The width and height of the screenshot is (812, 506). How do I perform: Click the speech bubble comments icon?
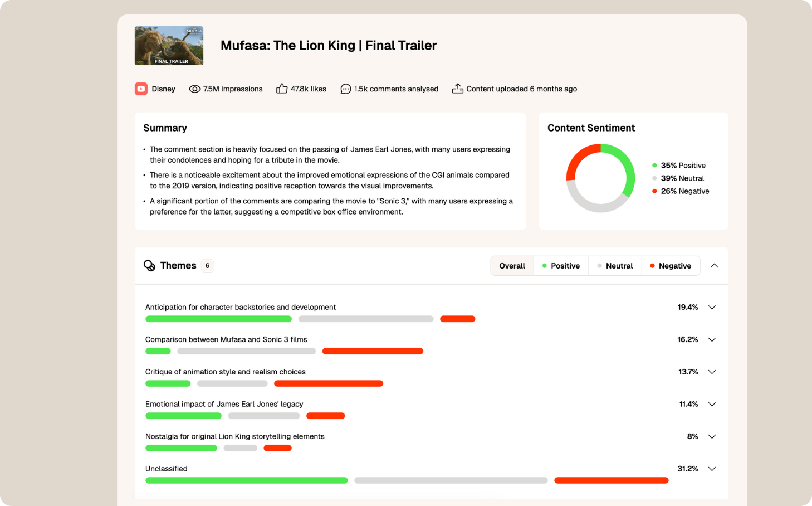pyautogui.click(x=346, y=89)
